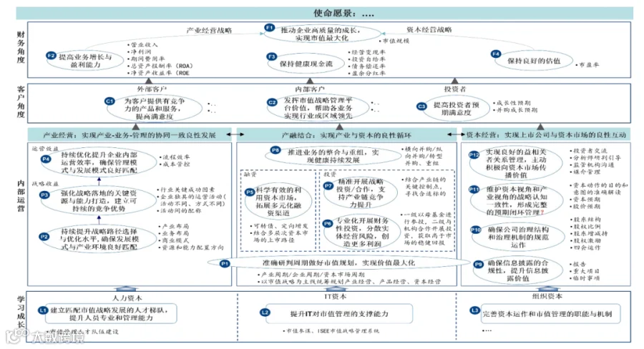The width and height of the screenshot is (644, 349).
Task: Select the P3 badge beside 强化战略落地的关键资源
Action: 44,195
